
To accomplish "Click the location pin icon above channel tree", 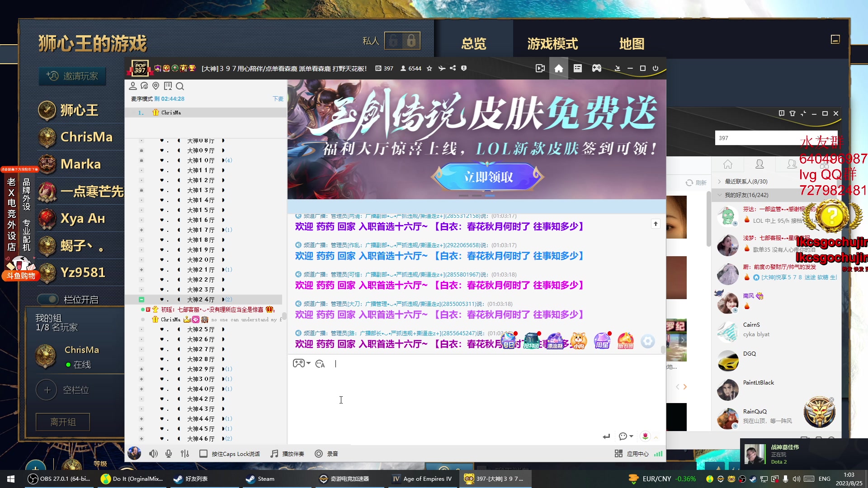I will (x=156, y=86).
